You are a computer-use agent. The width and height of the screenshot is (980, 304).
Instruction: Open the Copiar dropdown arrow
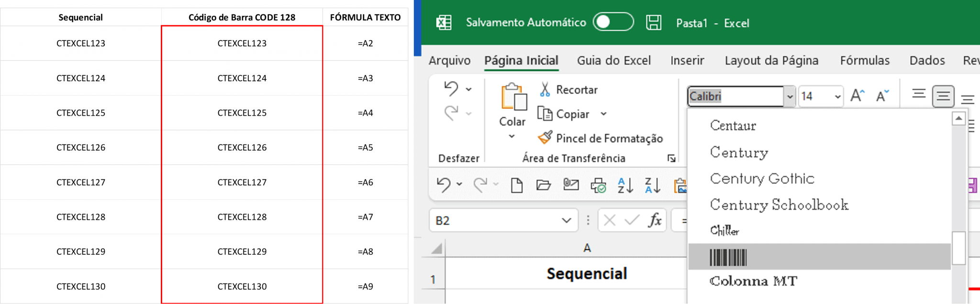tap(604, 114)
